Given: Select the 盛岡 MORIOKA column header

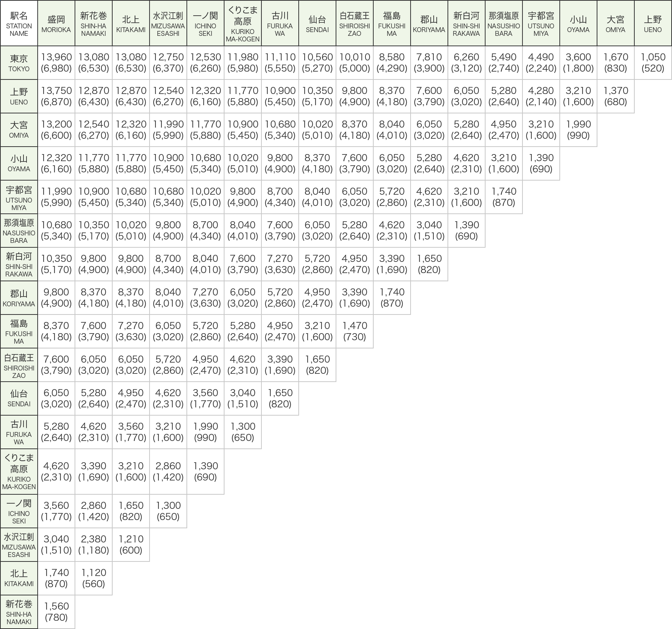Looking at the screenshot, I should pos(56,23).
